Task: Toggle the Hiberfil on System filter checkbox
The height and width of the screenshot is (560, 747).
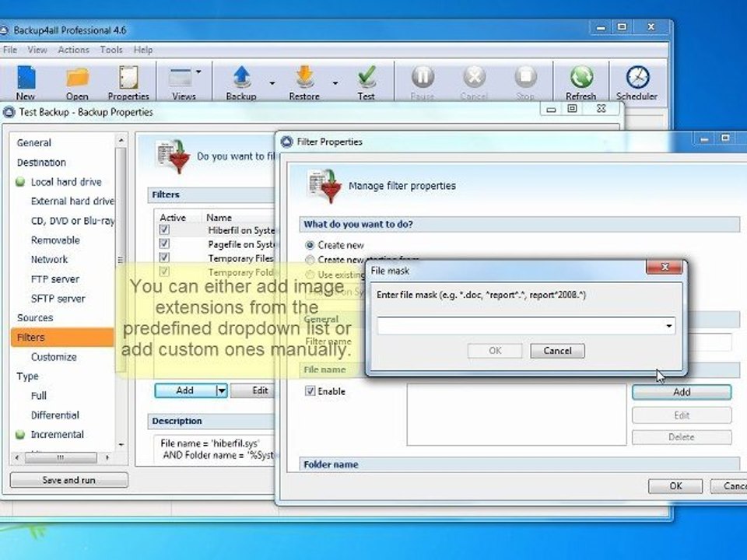Action: 164,229
